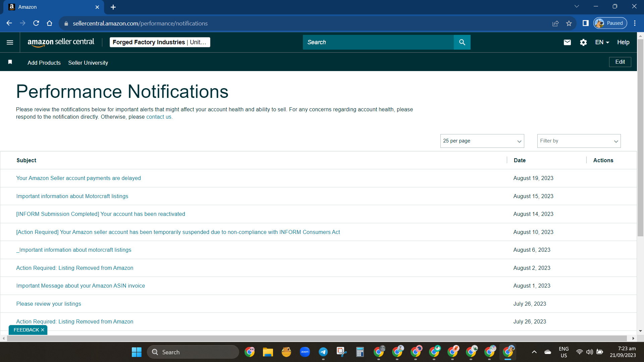
Task: Open Add Products in the favorites bar
Action: (44, 63)
